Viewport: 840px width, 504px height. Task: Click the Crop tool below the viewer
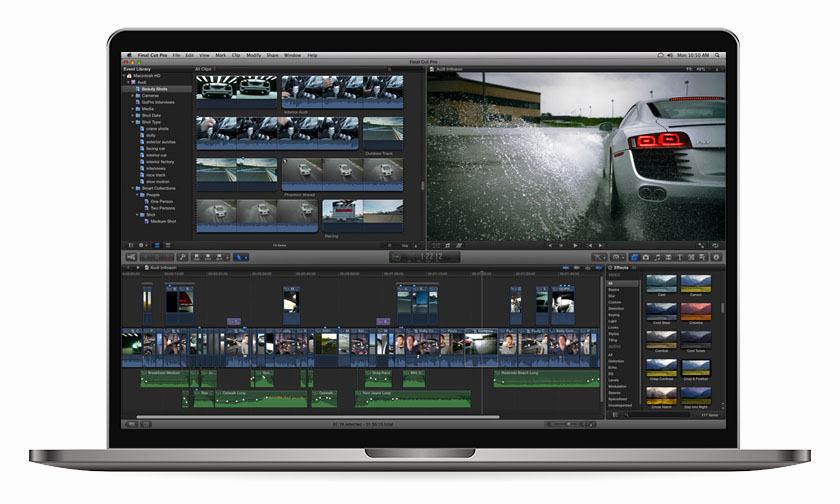point(448,245)
